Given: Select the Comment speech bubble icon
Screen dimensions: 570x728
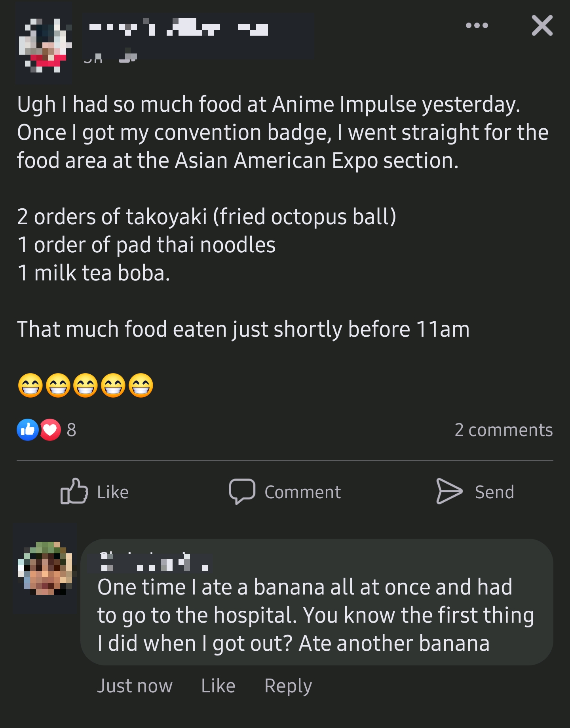Looking at the screenshot, I should point(243,492).
